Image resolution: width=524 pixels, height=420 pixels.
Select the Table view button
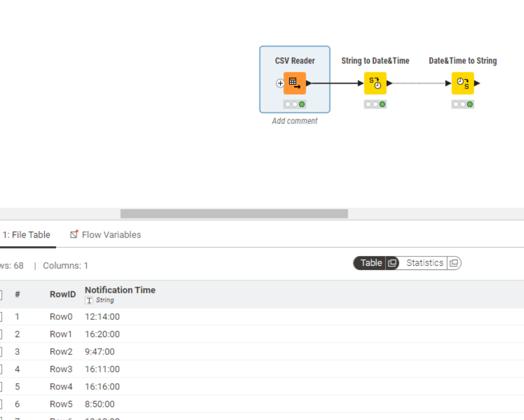(371, 263)
